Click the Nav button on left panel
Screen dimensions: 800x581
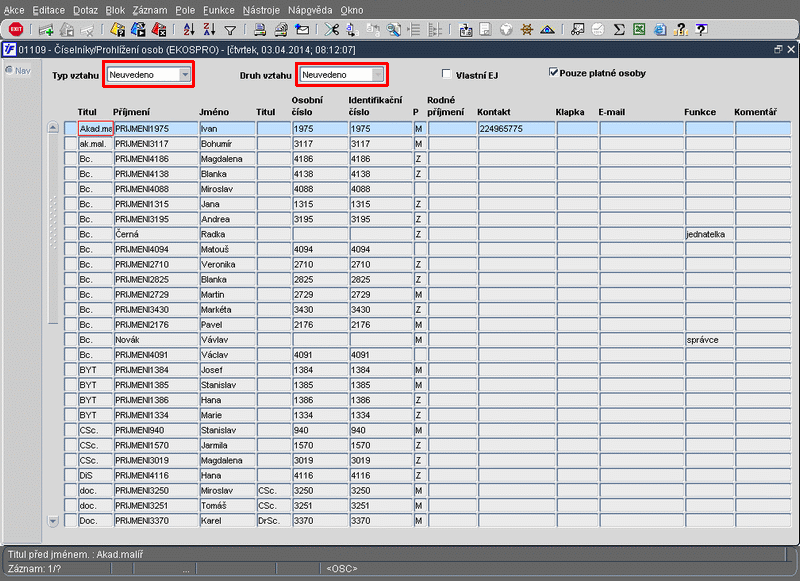click(20, 70)
